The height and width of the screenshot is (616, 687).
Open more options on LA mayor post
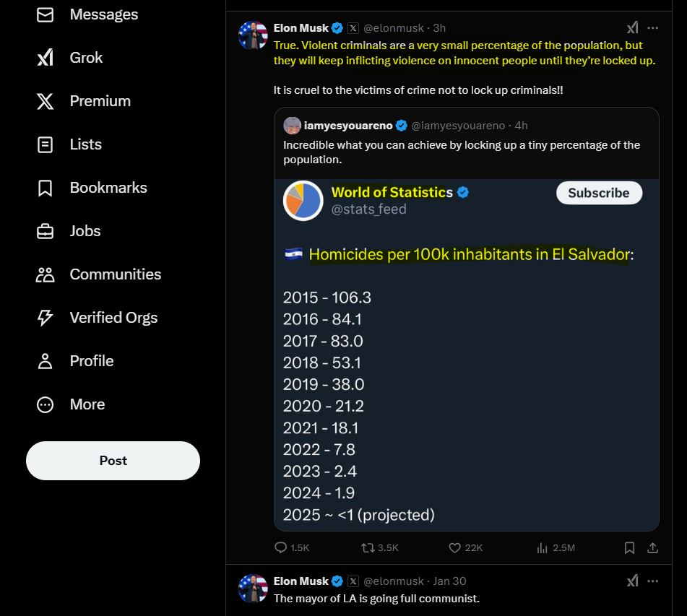click(x=653, y=581)
